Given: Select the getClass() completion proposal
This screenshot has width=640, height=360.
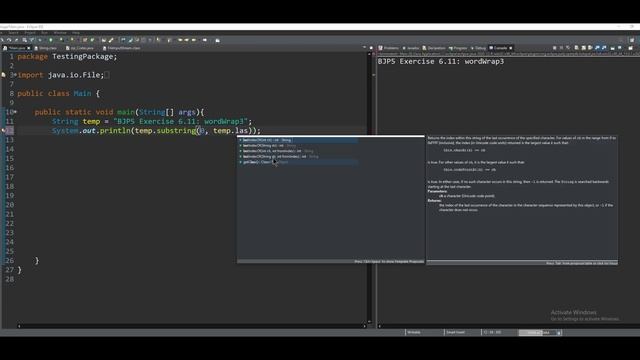Looking at the screenshot, I should click(x=298, y=162).
